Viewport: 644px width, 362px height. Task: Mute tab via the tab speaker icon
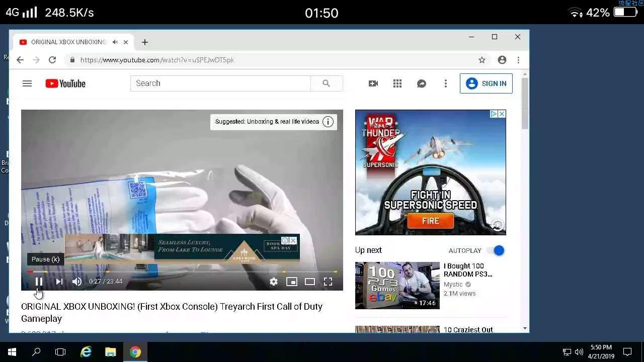point(115,42)
